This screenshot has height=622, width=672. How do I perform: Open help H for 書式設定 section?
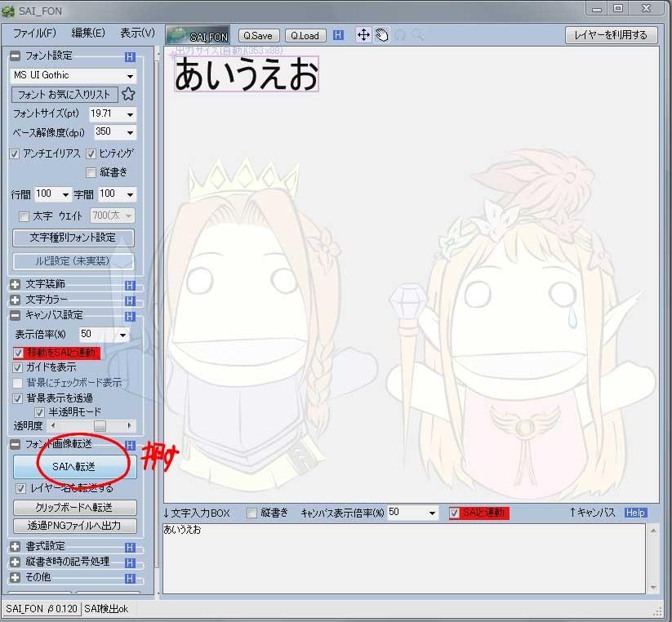click(130, 548)
